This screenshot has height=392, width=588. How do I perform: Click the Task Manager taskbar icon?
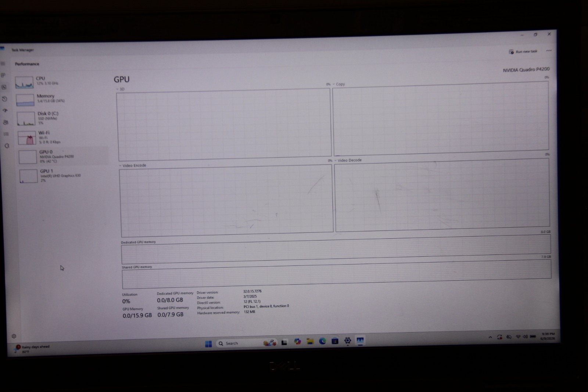(360, 340)
